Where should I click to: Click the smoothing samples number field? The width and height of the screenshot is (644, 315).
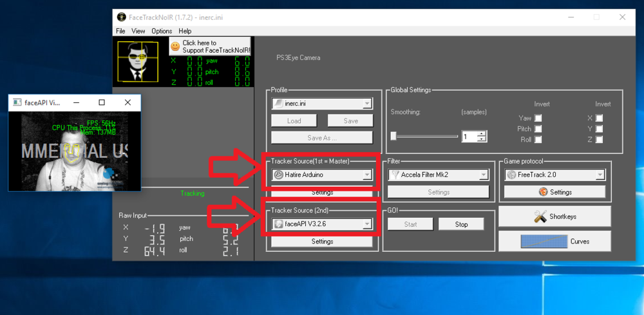pos(469,137)
